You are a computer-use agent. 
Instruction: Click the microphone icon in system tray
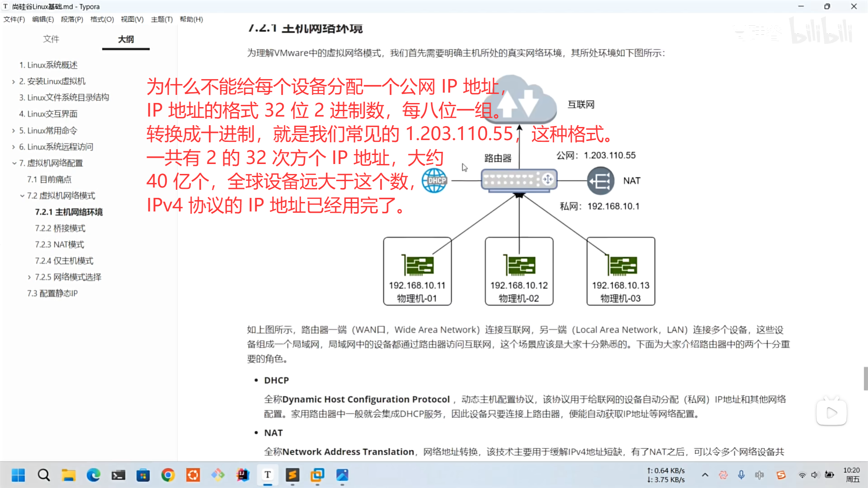(741, 475)
